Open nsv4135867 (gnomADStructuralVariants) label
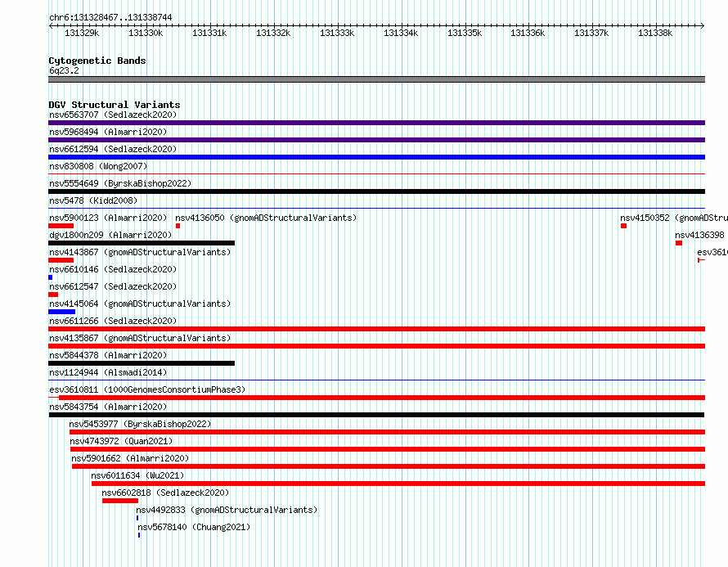This screenshot has width=728, height=567. [140, 338]
